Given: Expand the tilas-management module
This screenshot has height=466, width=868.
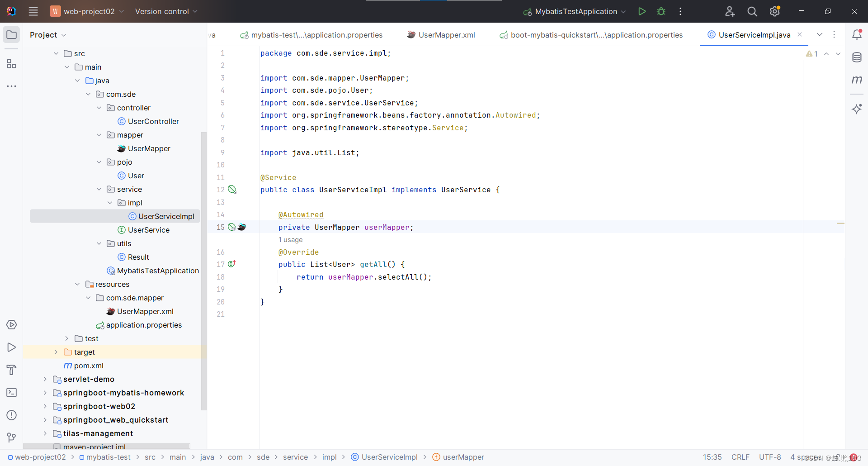Looking at the screenshot, I should pos(45,433).
